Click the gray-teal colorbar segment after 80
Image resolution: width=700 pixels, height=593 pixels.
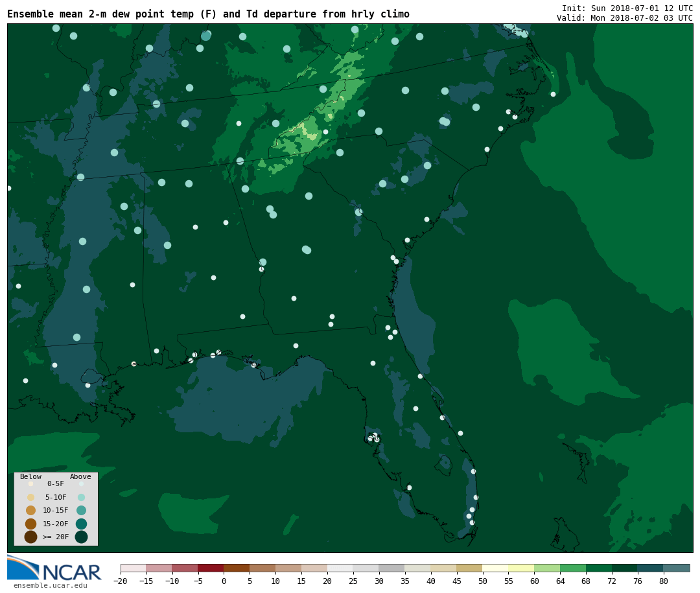[676, 568]
